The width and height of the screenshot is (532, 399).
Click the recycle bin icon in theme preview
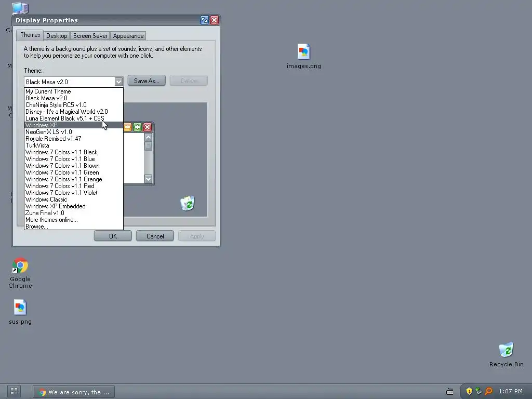click(188, 203)
